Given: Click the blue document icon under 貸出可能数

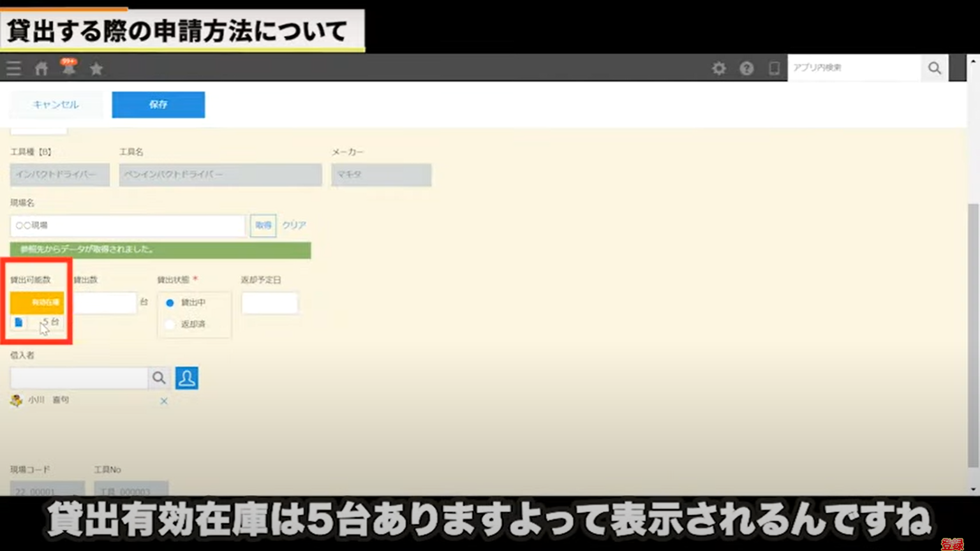Looking at the screenshot, I should point(20,323).
